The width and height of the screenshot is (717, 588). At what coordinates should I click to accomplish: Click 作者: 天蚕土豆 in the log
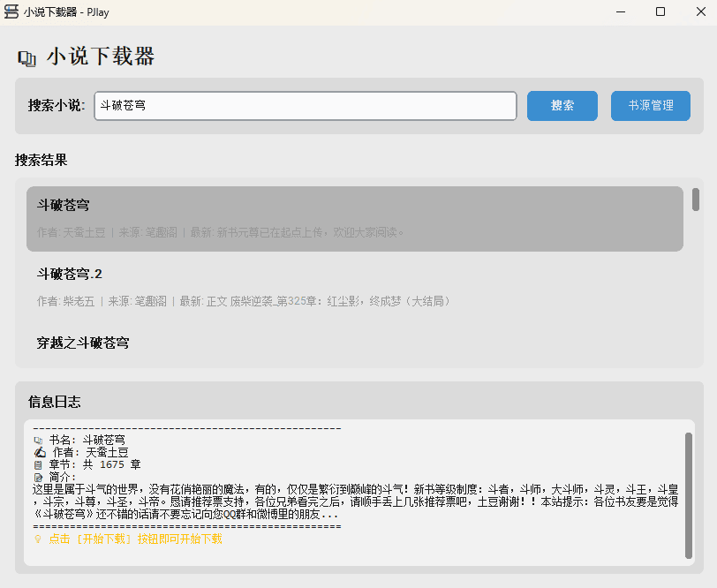(x=91, y=452)
